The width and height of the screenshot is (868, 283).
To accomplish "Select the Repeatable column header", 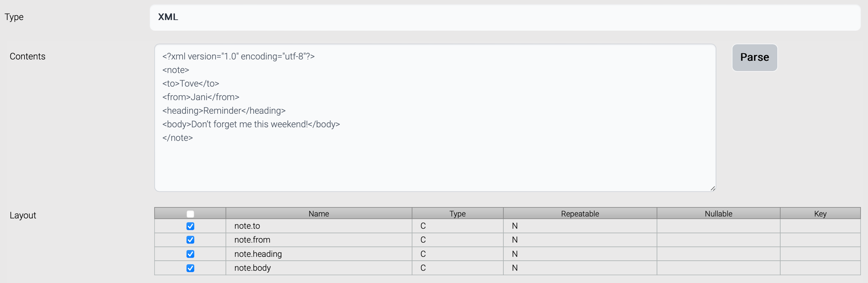I will [x=579, y=214].
